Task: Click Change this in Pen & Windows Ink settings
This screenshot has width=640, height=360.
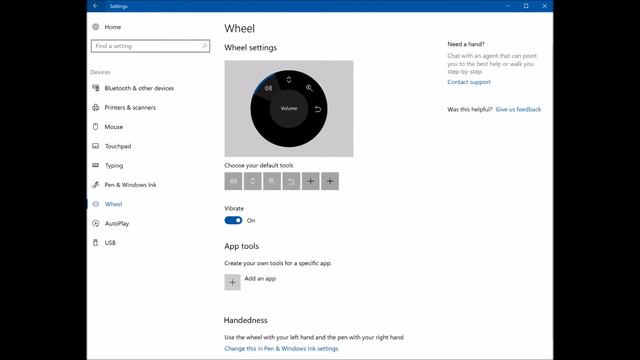Action: click(x=281, y=349)
